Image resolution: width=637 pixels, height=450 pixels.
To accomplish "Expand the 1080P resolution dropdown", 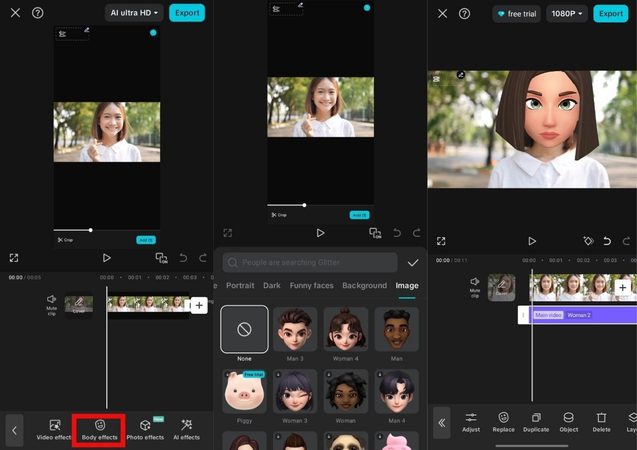I will click(566, 14).
